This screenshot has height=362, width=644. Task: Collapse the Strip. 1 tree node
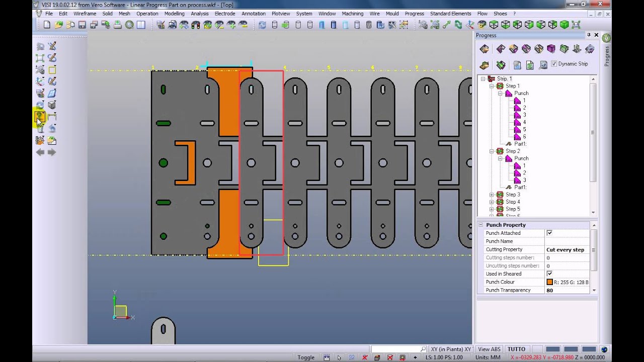coord(484,79)
